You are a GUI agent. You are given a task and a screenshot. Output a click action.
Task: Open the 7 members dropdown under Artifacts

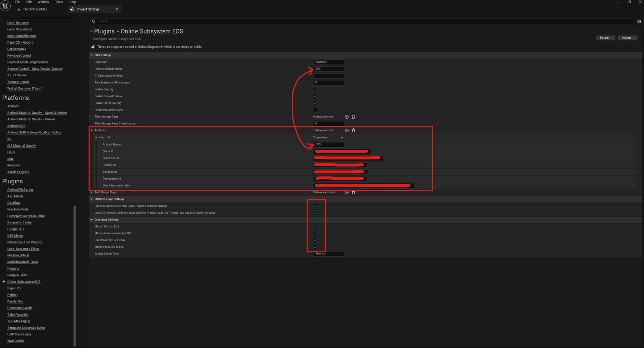point(328,137)
